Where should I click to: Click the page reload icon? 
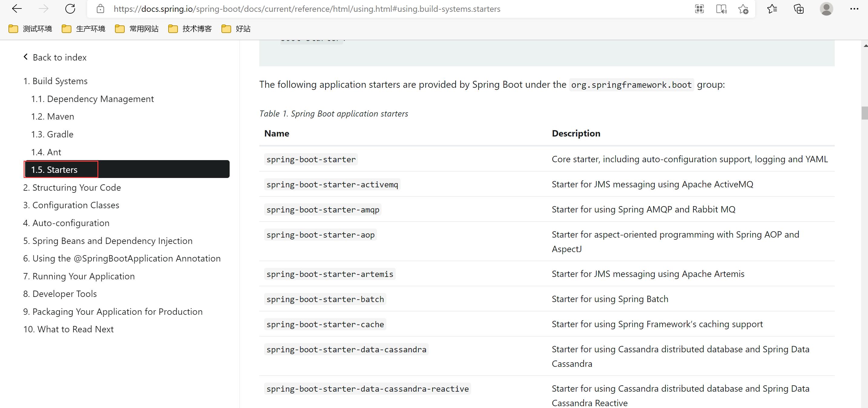click(70, 9)
